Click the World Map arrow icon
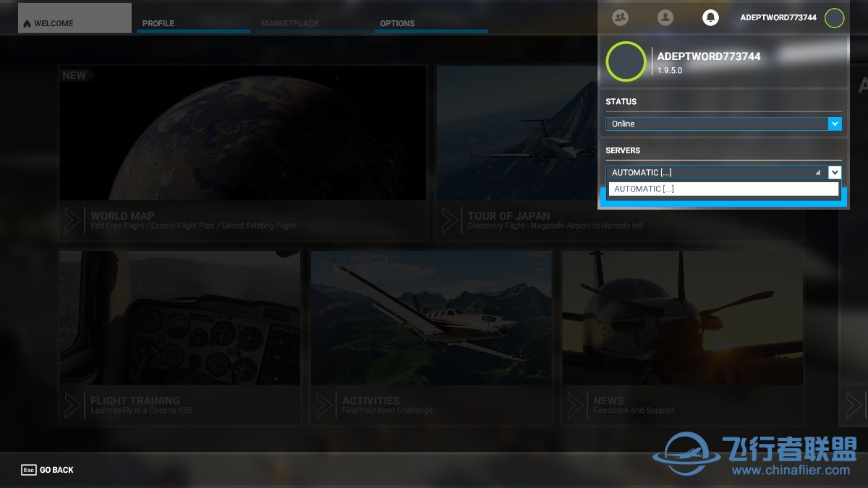 coord(73,220)
